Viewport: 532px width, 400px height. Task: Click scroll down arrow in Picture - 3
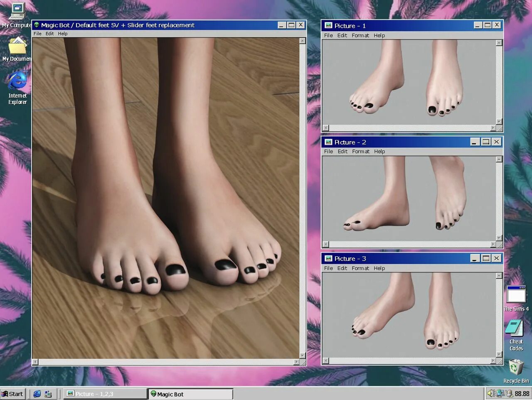click(499, 354)
